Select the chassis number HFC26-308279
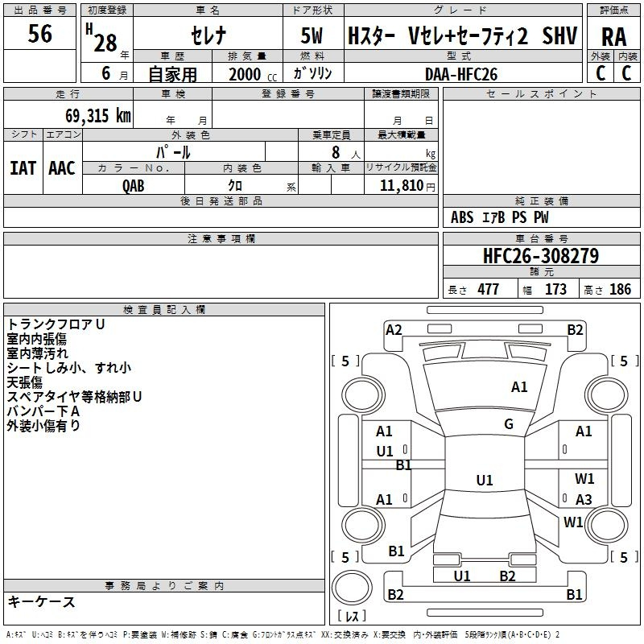 (x=541, y=256)
